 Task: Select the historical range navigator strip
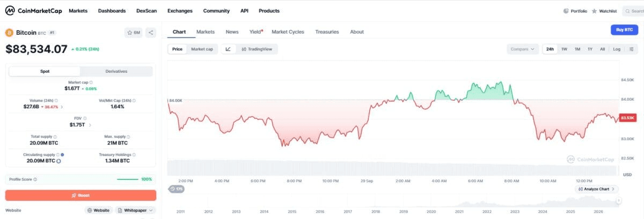(394, 200)
